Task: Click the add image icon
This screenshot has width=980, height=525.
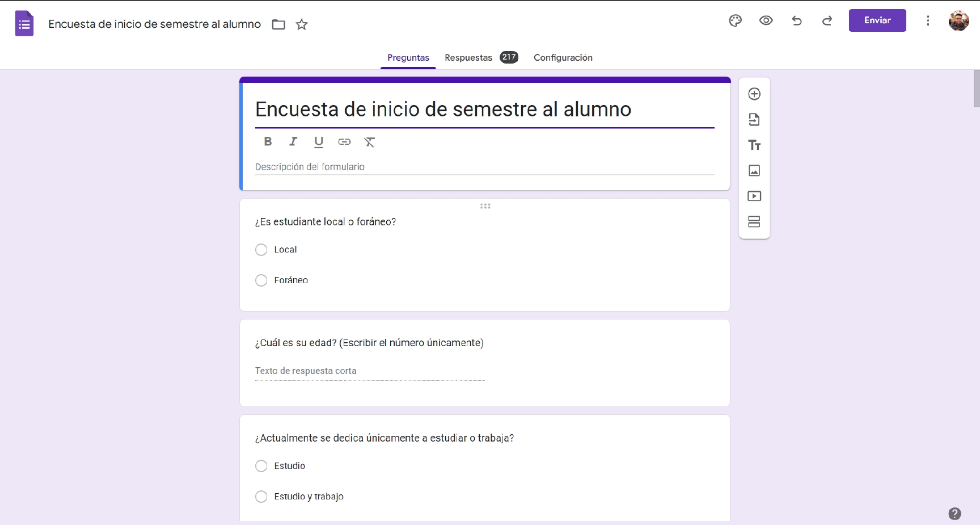Action: (x=754, y=171)
